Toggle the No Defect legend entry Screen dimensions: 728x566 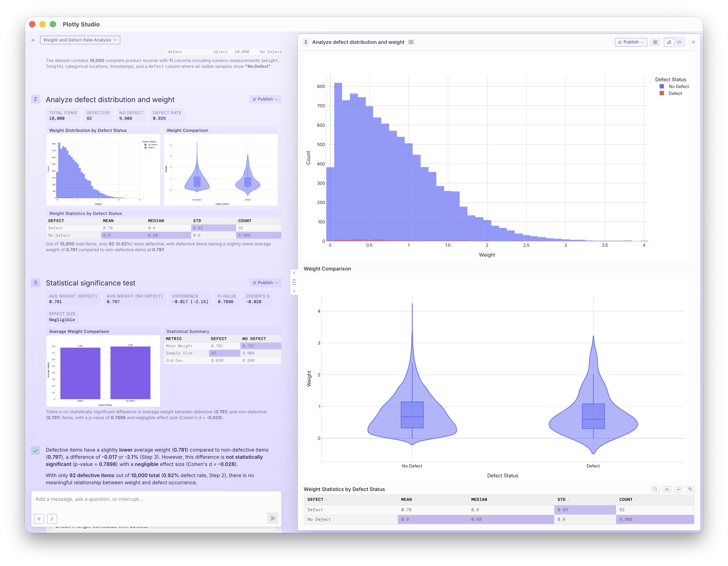tap(674, 87)
